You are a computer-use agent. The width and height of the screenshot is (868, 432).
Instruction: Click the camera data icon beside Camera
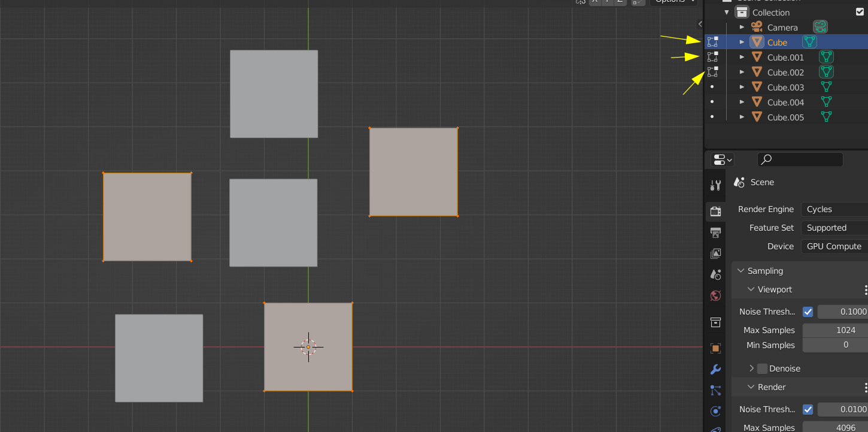820,27
